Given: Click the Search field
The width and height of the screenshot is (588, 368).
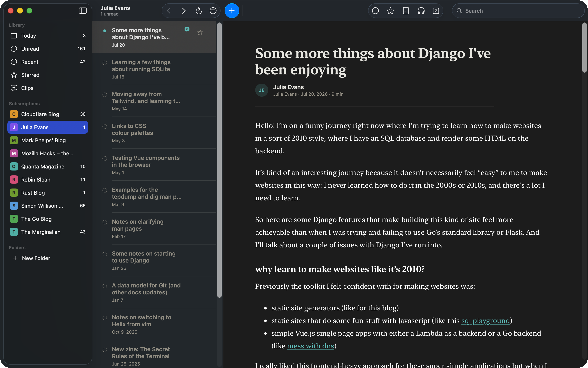Looking at the screenshot, I should pos(518,11).
